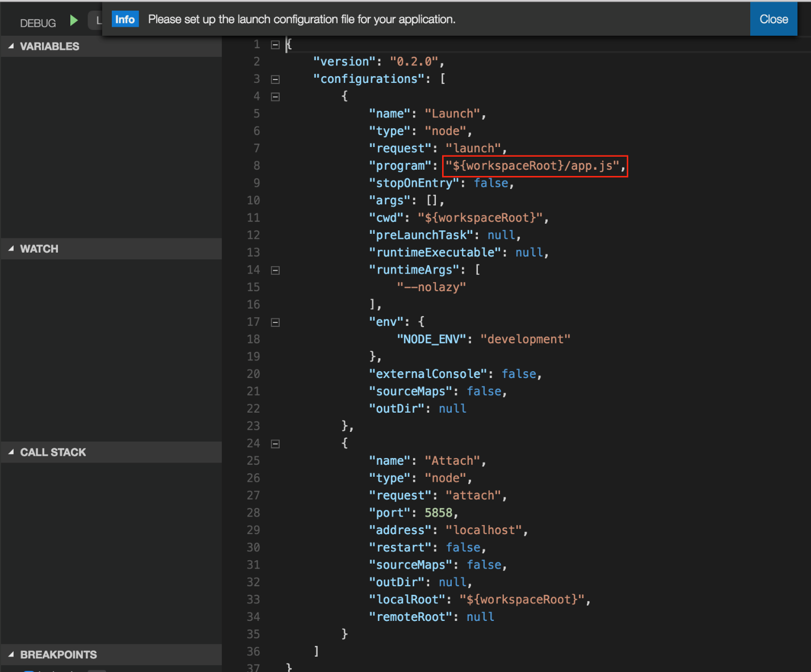Fold the configurations array at line 3
The image size is (811, 672).
tap(275, 79)
